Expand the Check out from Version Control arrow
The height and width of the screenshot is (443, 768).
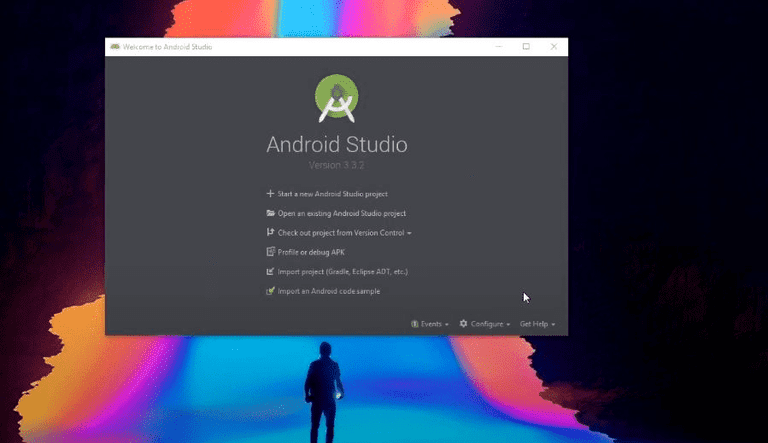409,233
